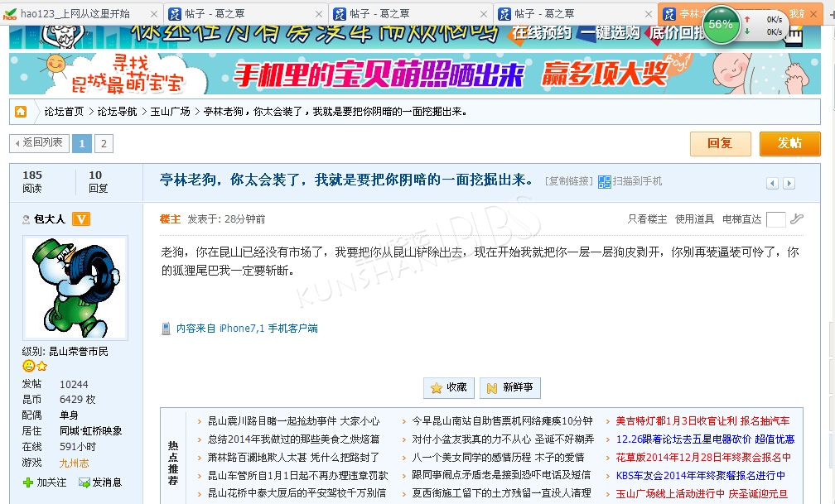Click 只看楼主 filter link

647,219
